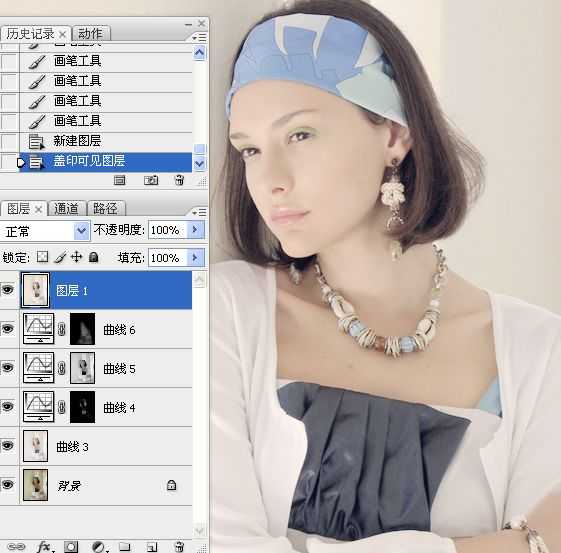Add a layer style via fx icon
Viewport: 561px width, 553px height.
pos(45,547)
